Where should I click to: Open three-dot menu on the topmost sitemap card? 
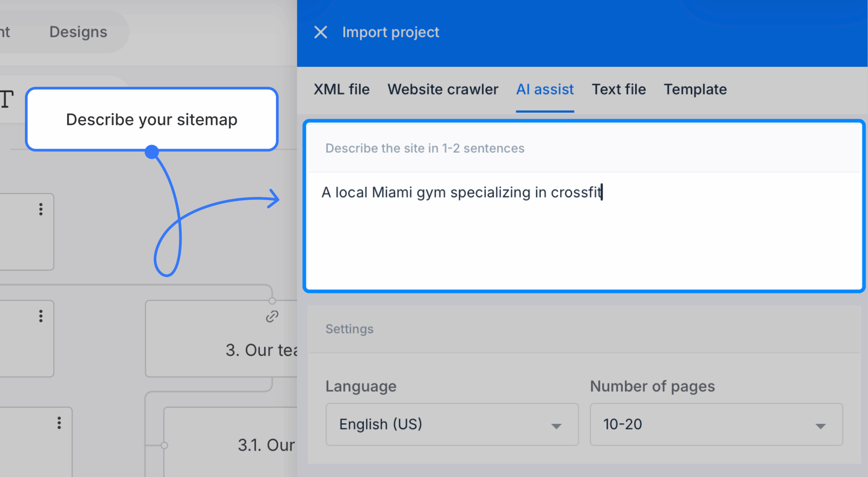(x=41, y=209)
